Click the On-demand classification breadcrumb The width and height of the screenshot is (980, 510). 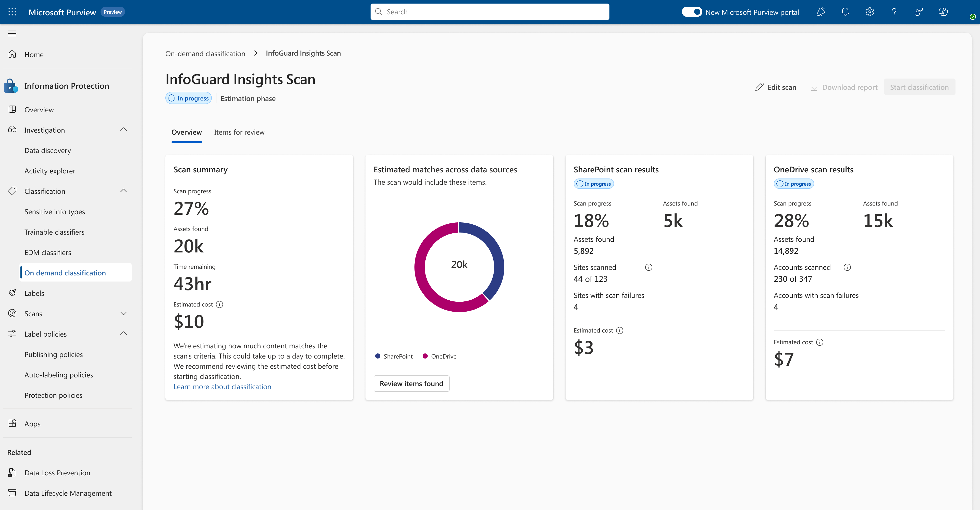pyautogui.click(x=205, y=54)
